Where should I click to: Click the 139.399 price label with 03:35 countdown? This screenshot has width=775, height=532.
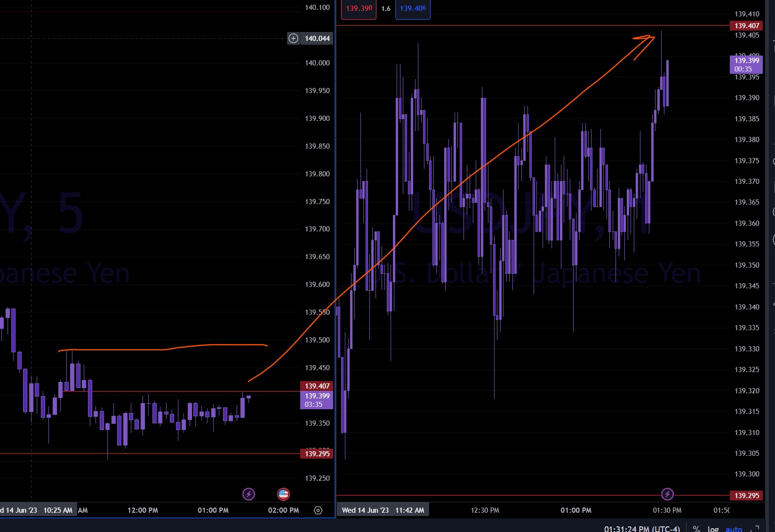click(317, 400)
